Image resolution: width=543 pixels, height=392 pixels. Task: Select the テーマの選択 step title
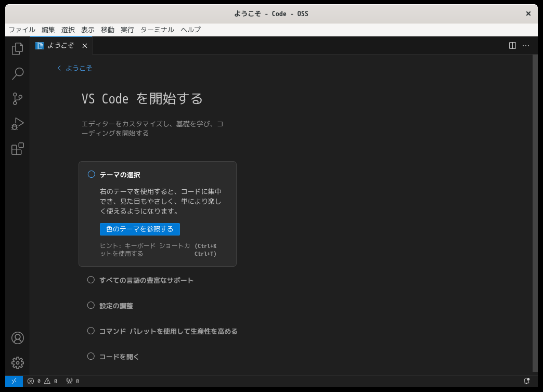click(120, 175)
